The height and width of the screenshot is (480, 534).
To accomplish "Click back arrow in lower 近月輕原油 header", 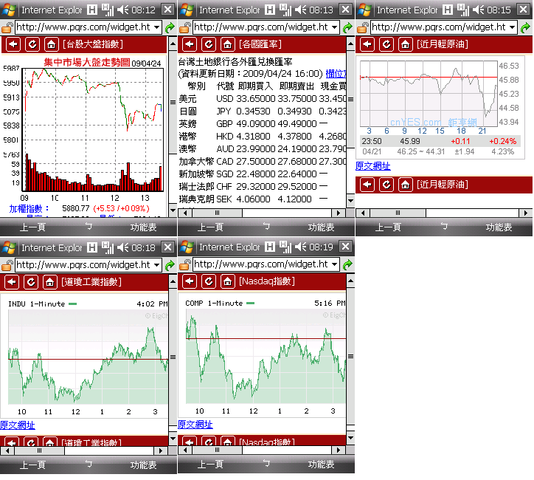I will 367,185.
